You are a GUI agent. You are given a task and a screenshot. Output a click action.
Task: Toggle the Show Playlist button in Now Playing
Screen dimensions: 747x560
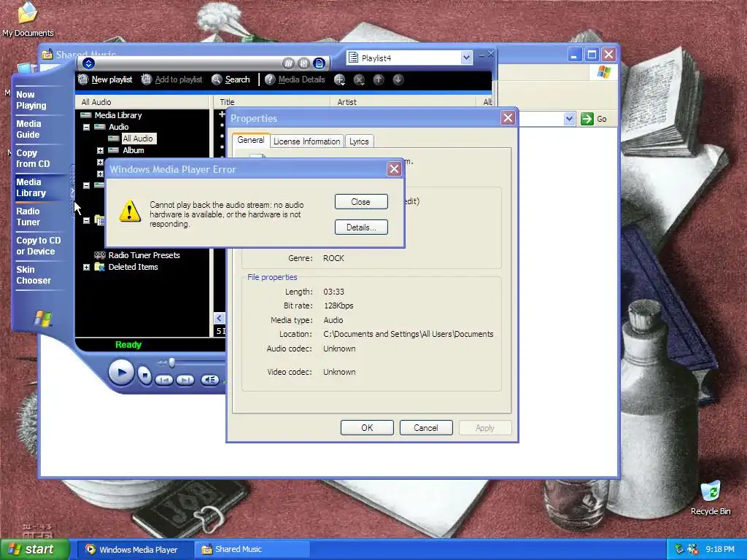[x=320, y=63]
